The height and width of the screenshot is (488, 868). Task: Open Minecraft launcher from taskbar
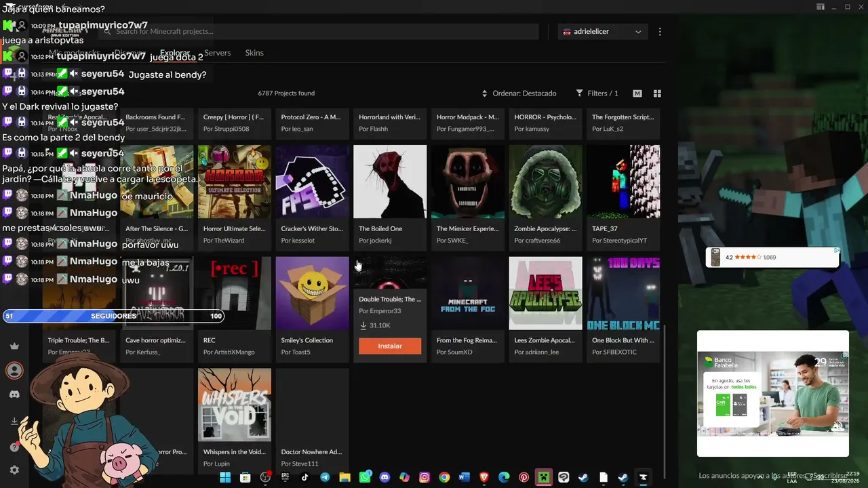(x=544, y=478)
